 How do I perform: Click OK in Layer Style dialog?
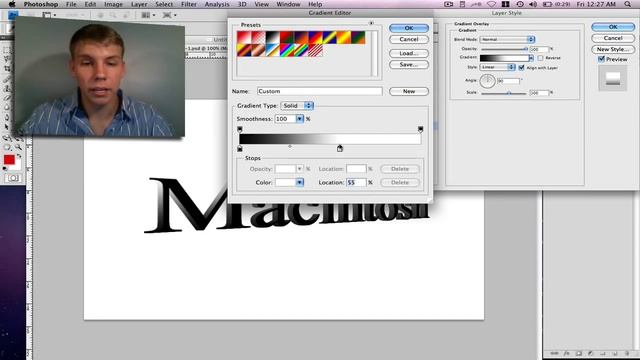(613, 27)
